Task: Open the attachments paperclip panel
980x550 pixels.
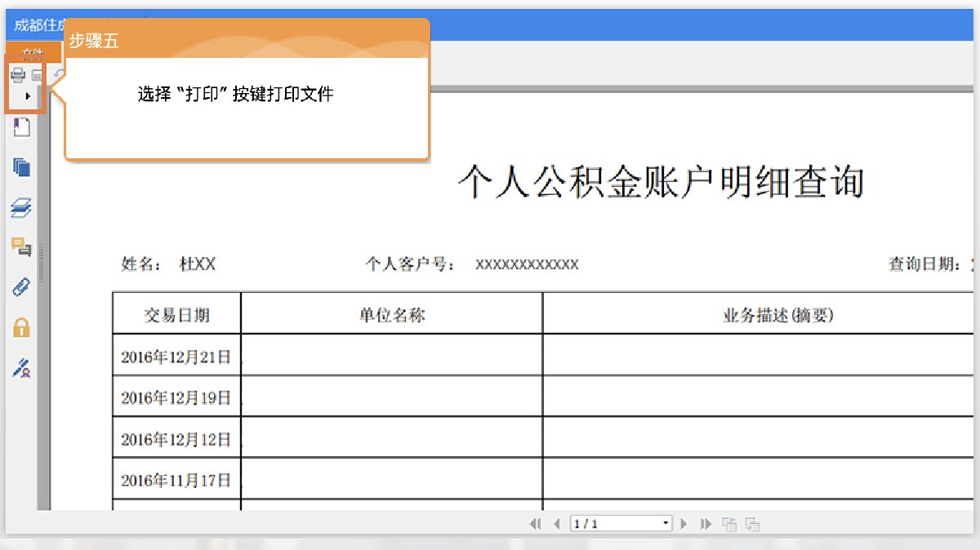Action: [x=21, y=286]
